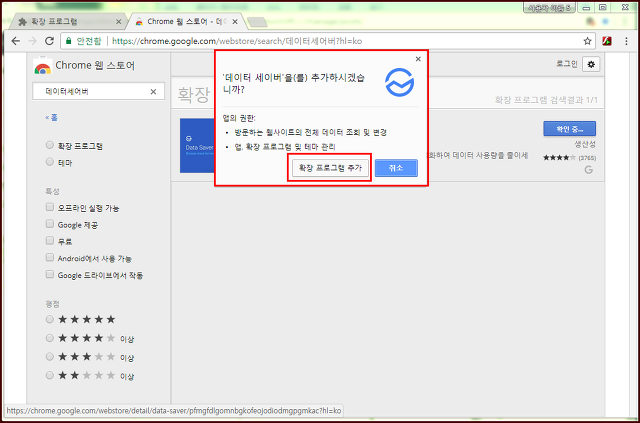Select the five-star rating radio
Viewport: 640px width, 423px height.
point(50,319)
